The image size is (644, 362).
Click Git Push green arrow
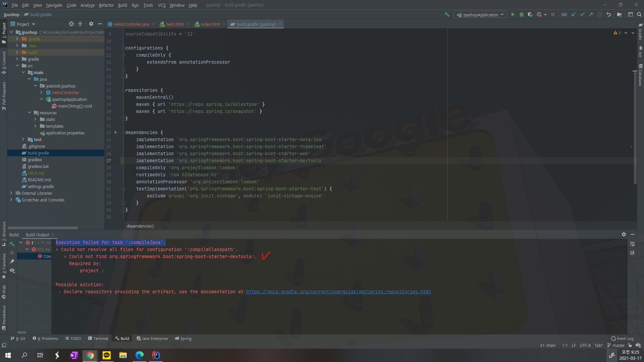(591, 14)
